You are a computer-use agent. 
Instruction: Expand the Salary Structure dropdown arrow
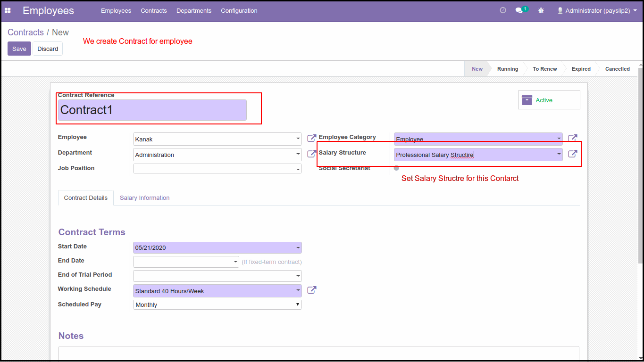[559, 154]
